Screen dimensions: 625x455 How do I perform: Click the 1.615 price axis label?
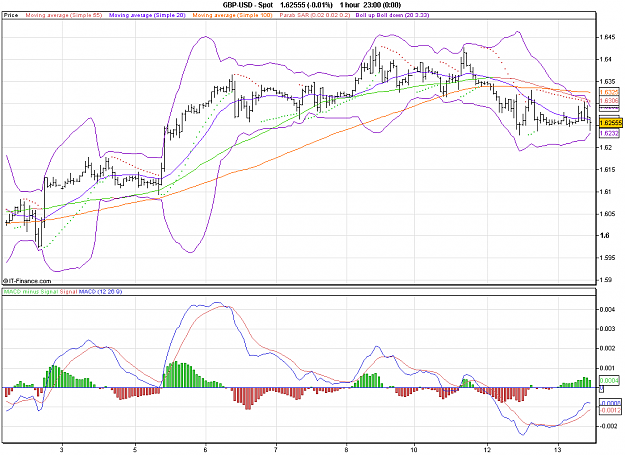[608, 169]
